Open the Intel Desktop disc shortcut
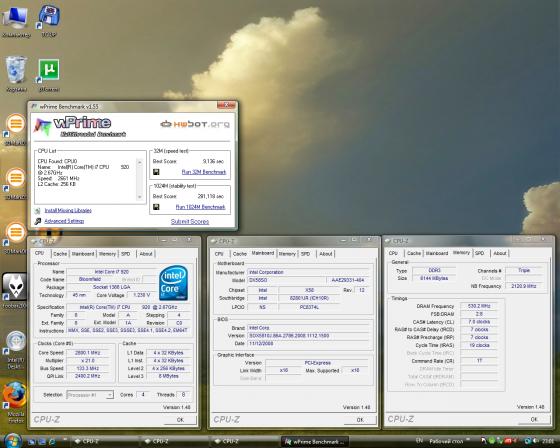 tap(15, 349)
